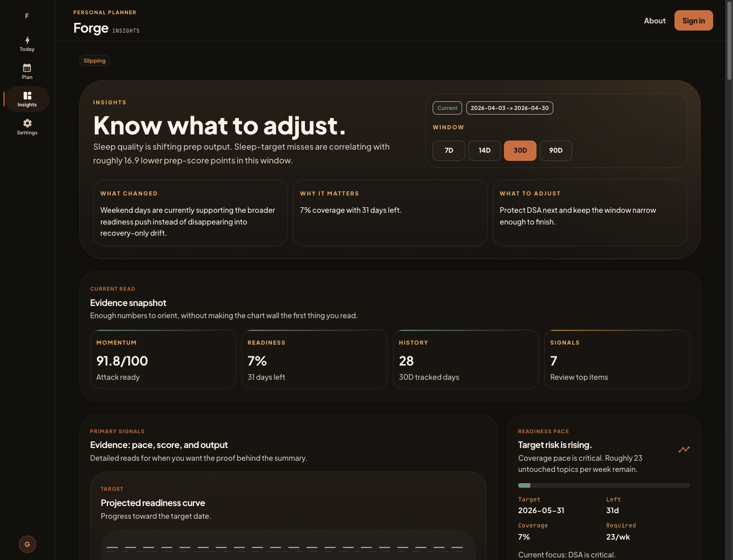The height and width of the screenshot is (560, 733).
Task: Click the 'Evidence snapshot' heading
Action: coord(128,303)
